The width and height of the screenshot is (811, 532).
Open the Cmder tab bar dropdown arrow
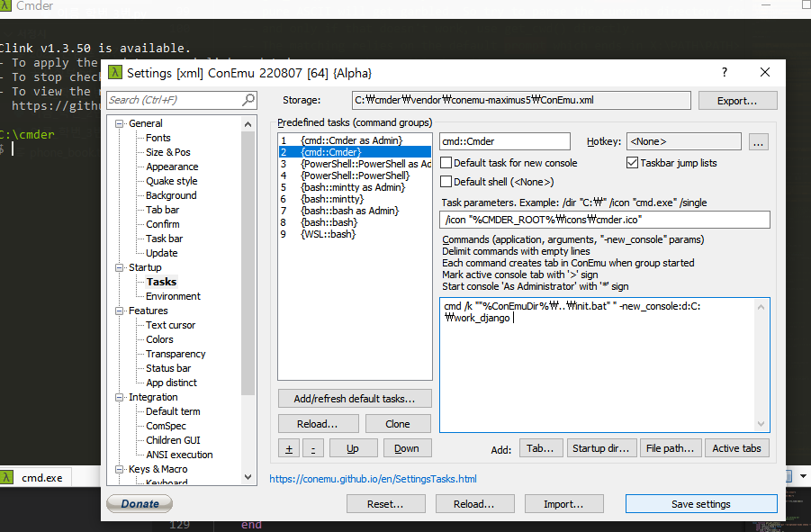tap(803, 476)
